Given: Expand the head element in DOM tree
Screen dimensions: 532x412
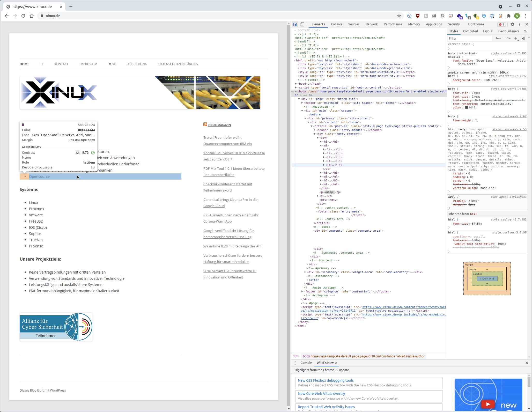Looking at the screenshot, I should [296, 84].
